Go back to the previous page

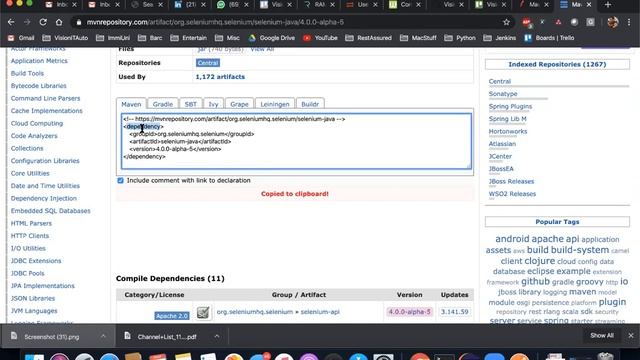[11, 22]
